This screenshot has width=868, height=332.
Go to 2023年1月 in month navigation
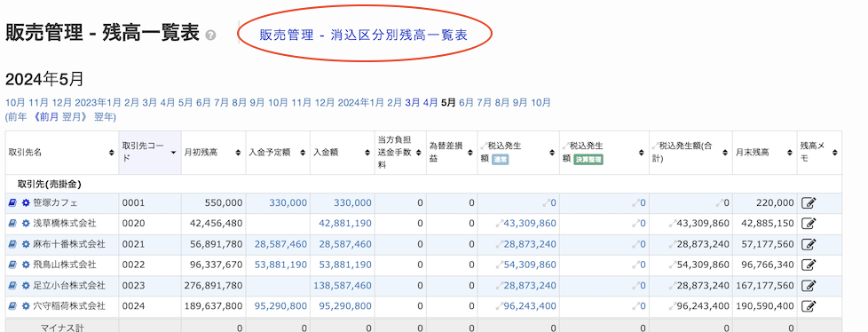(98, 102)
